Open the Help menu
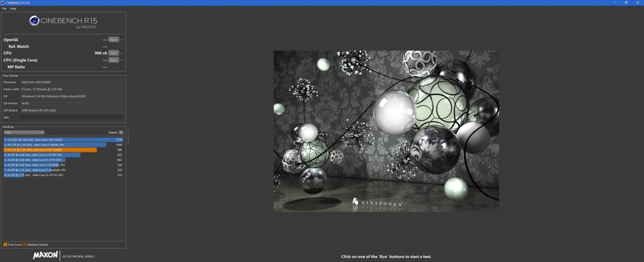 click(13, 9)
